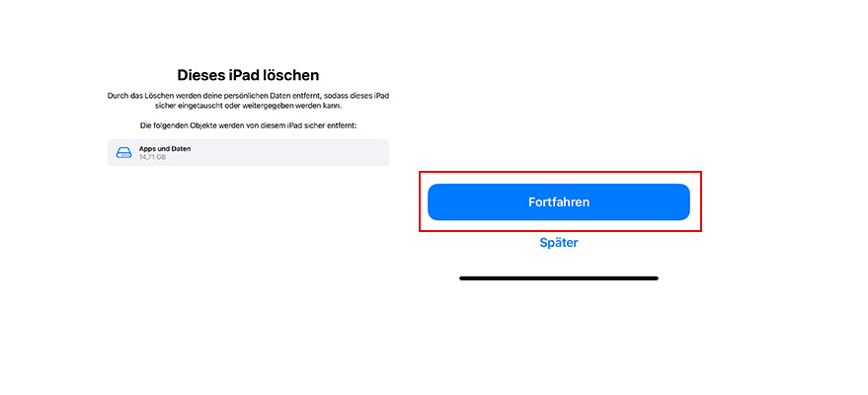Tap the bar at the bottom of the screen

(x=558, y=278)
